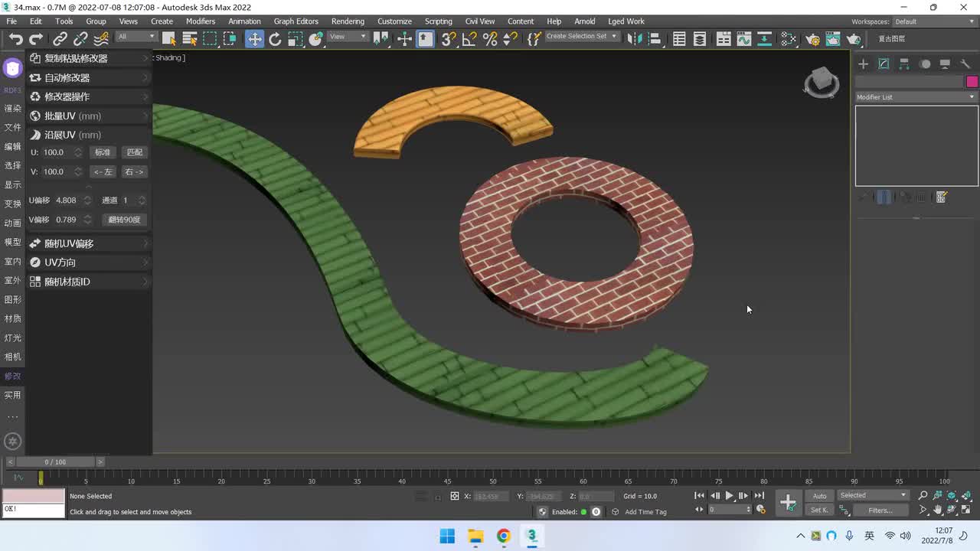The width and height of the screenshot is (980, 551).
Task: Open the Create Selection Set dropdown
Action: coord(582,37)
